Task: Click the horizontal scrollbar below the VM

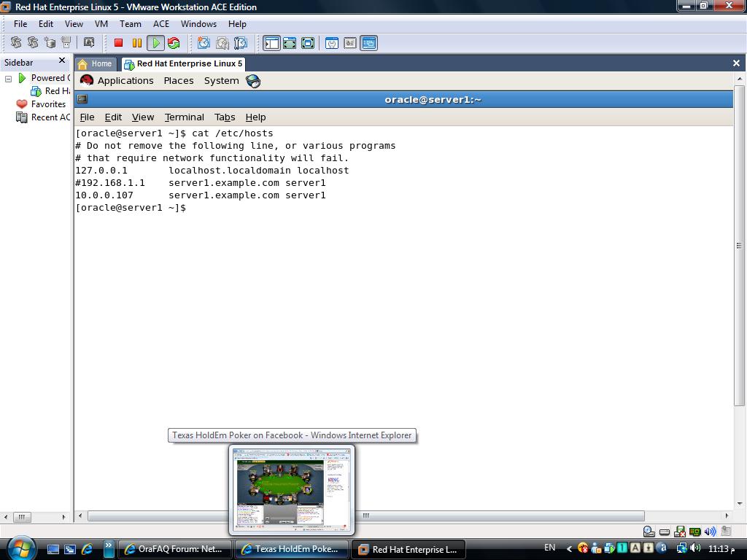Action: (x=365, y=516)
